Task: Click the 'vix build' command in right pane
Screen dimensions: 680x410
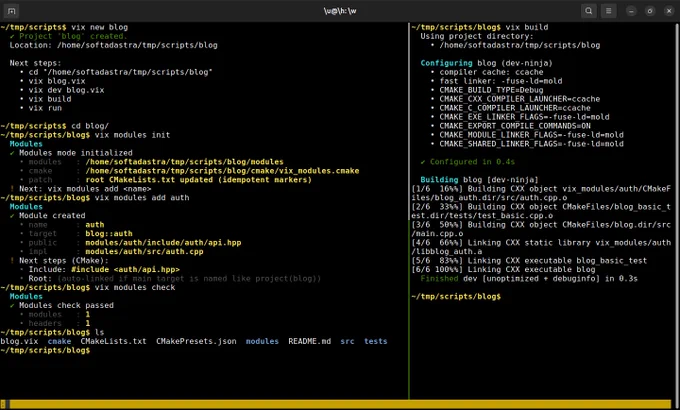Action: click(526, 27)
